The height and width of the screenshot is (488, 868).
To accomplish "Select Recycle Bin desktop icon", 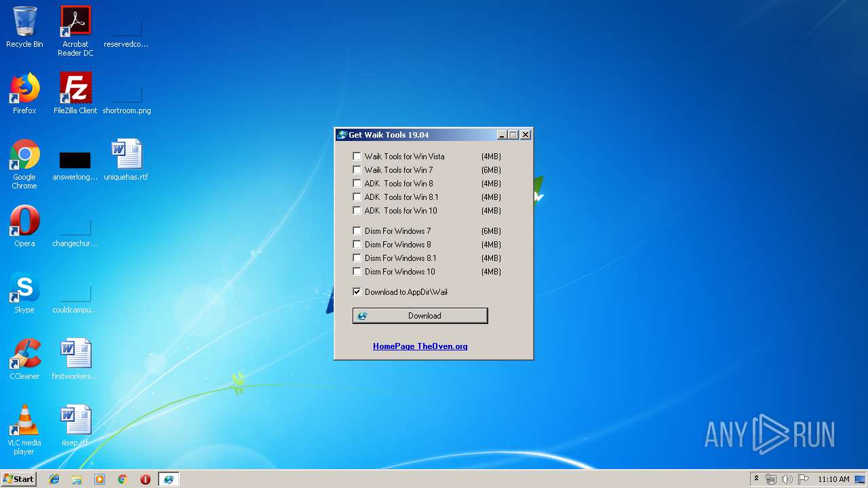I will 24,27.
